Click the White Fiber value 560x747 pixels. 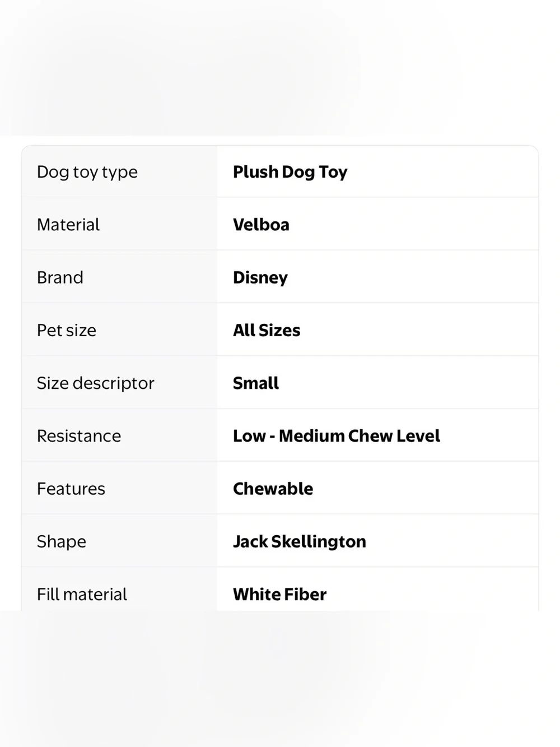(279, 594)
